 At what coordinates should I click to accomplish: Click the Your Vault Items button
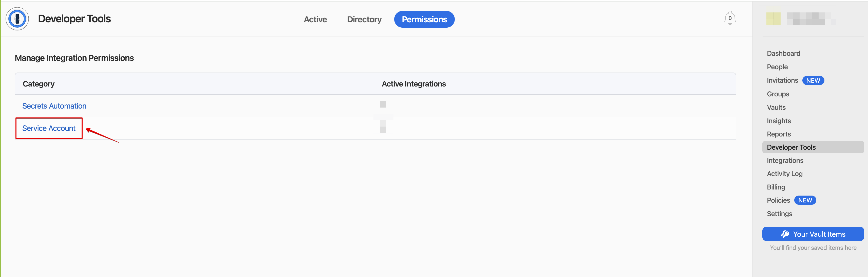(813, 234)
